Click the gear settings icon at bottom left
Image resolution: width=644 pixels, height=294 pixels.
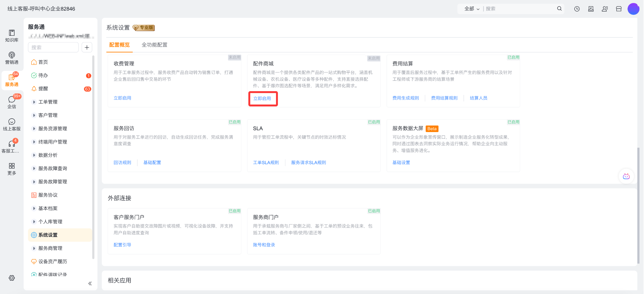pyautogui.click(x=11, y=278)
